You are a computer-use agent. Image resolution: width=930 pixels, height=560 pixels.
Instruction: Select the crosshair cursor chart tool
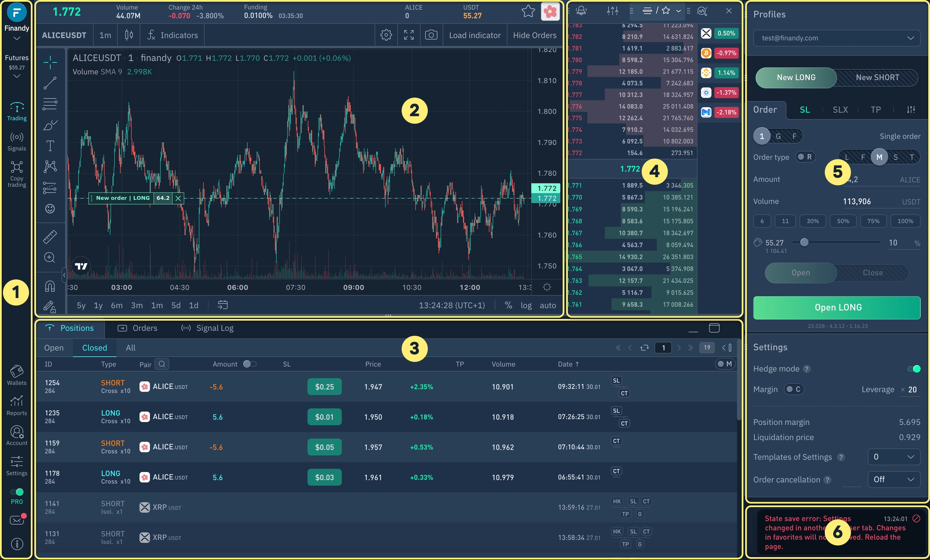pos(50,62)
